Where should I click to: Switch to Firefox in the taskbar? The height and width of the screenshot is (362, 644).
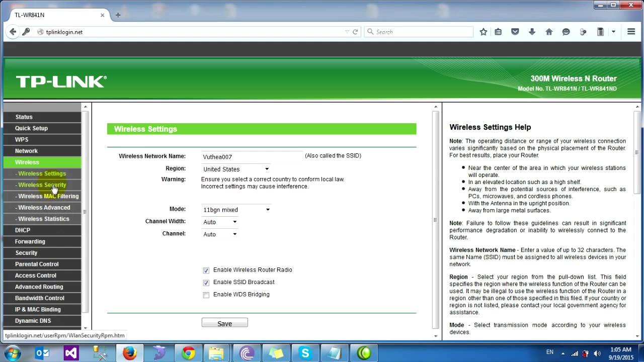[130, 353]
